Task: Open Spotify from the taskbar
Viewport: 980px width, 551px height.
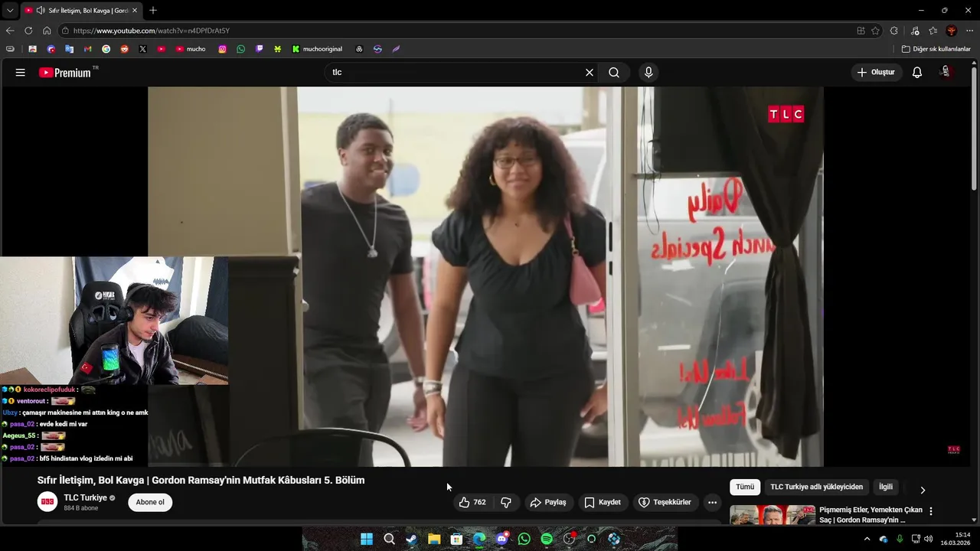Action: click(x=547, y=539)
